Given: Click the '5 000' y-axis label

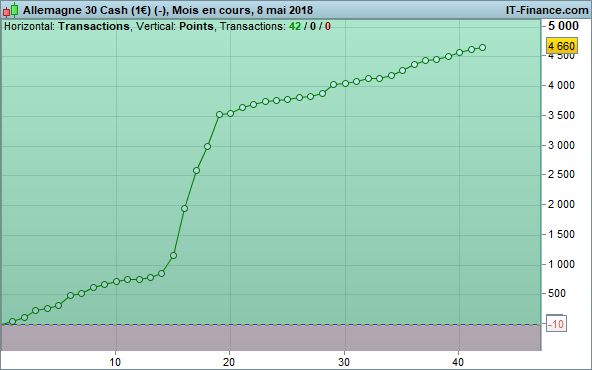Looking at the screenshot, I should 563,26.
